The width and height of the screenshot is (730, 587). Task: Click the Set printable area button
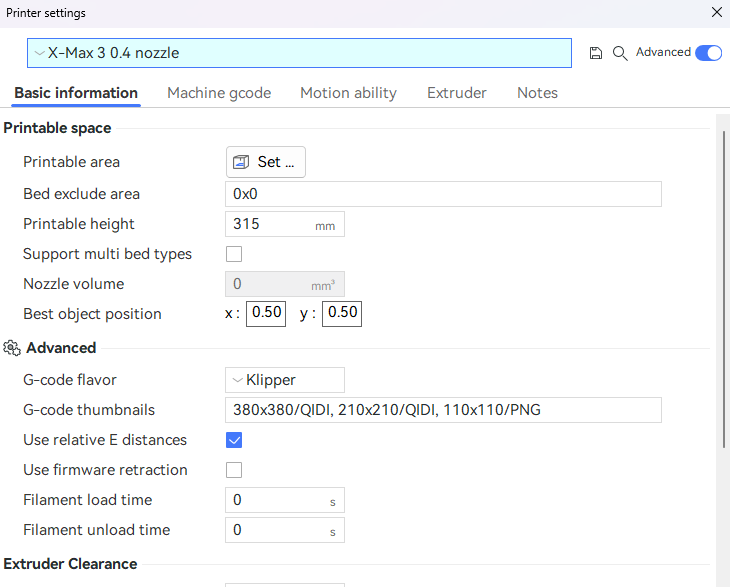tap(265, 162)
